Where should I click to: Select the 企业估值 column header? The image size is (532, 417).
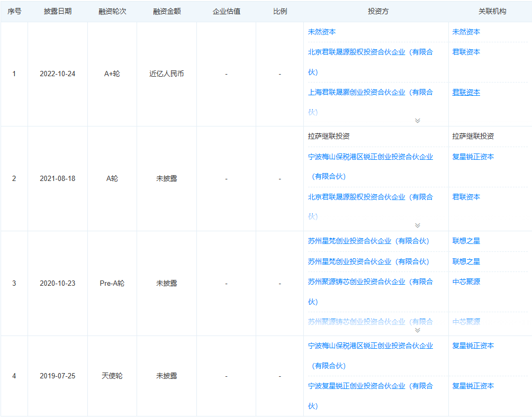[x=227, y=11]
